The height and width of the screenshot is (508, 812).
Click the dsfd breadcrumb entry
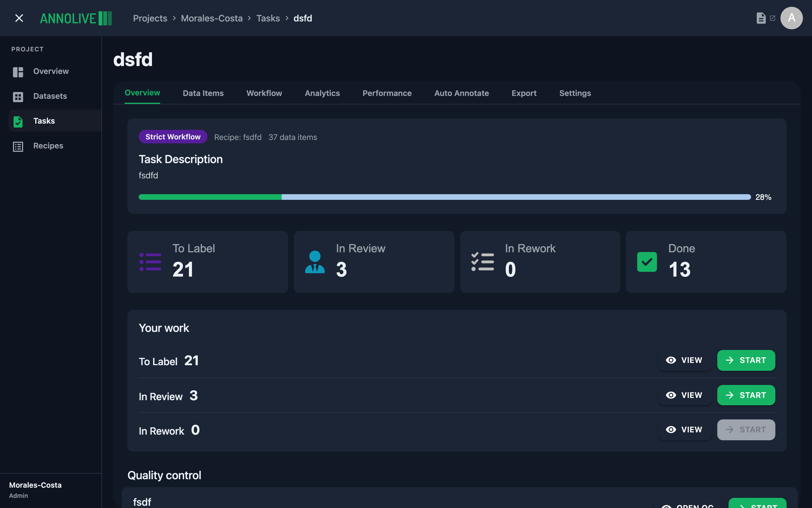click(303, 18)
